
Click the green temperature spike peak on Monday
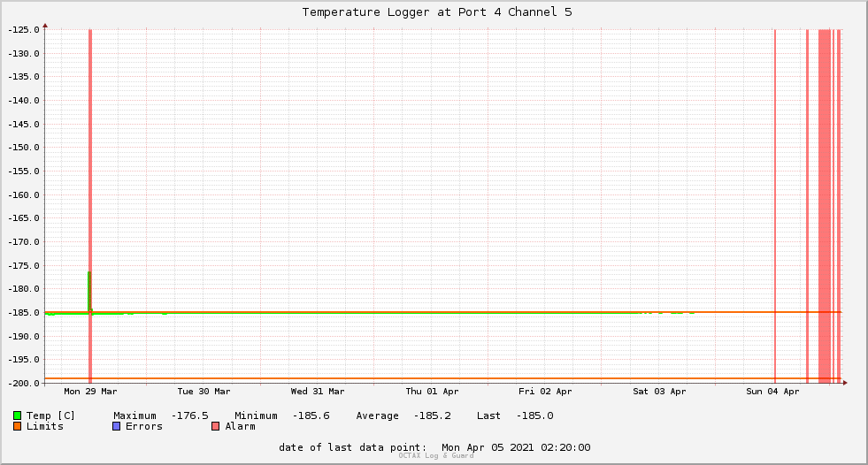click(x=89, y=273)
